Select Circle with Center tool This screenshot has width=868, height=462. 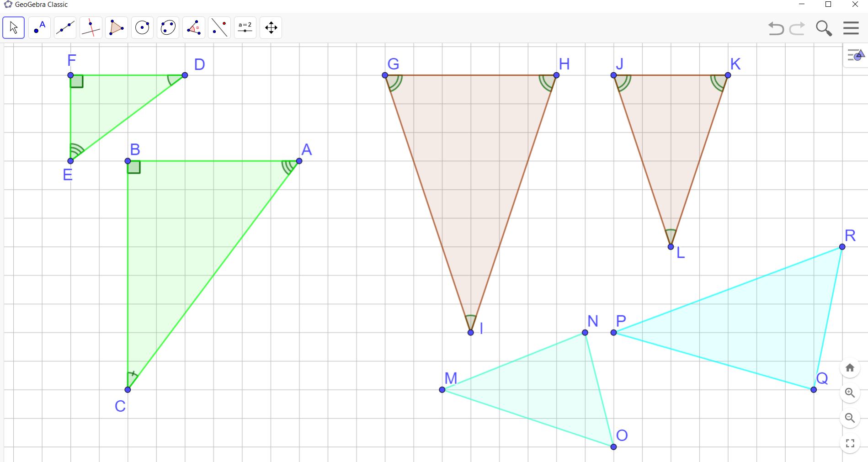[142, 28]
